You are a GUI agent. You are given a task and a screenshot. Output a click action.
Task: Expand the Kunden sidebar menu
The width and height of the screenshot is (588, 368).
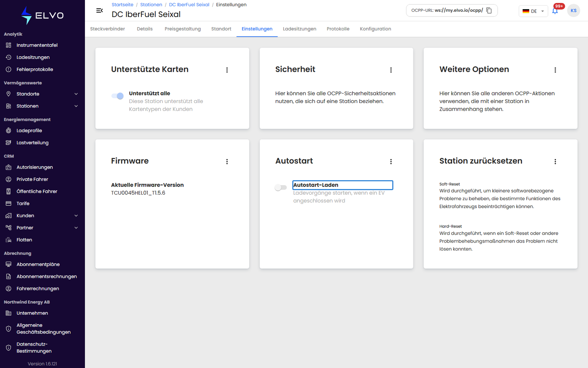(76, 216)
